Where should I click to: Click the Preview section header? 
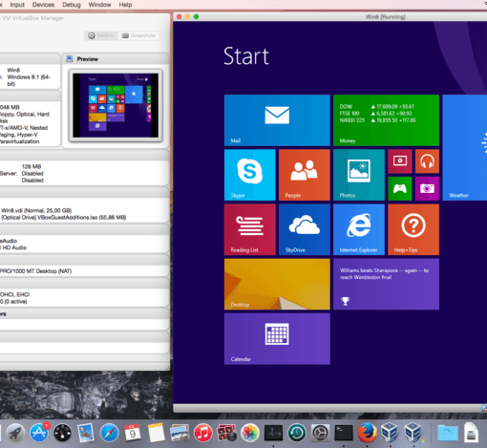88,59
